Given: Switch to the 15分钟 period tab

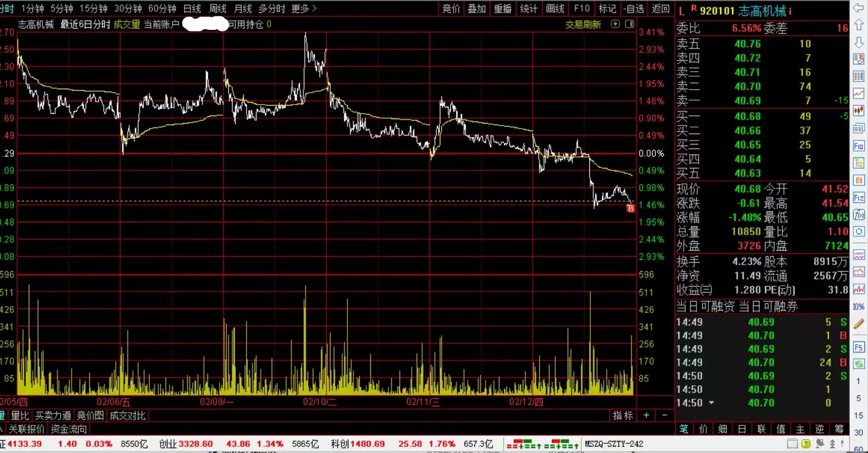Looking at the screenshot, I should (94, 8).
